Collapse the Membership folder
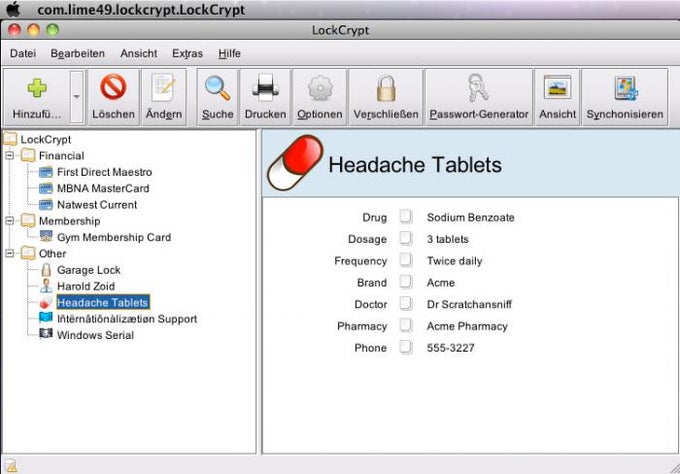The height and width of the screenshot is (474, 680). tap(10, 221)
